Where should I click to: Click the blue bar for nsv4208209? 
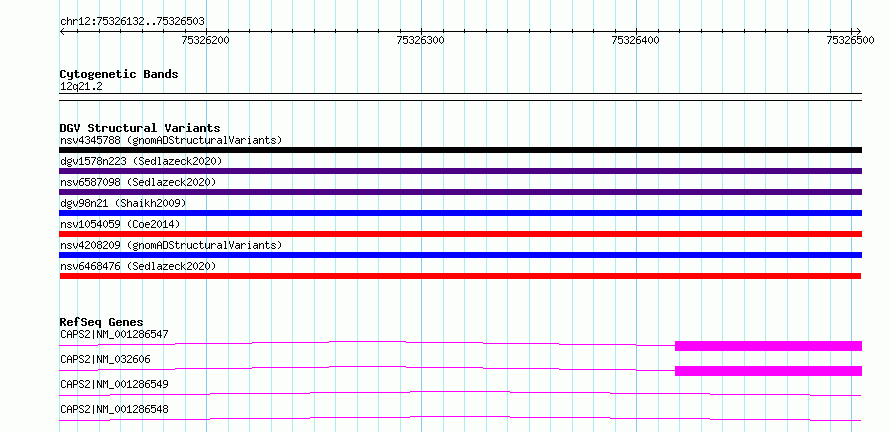[x=460, y=255]
